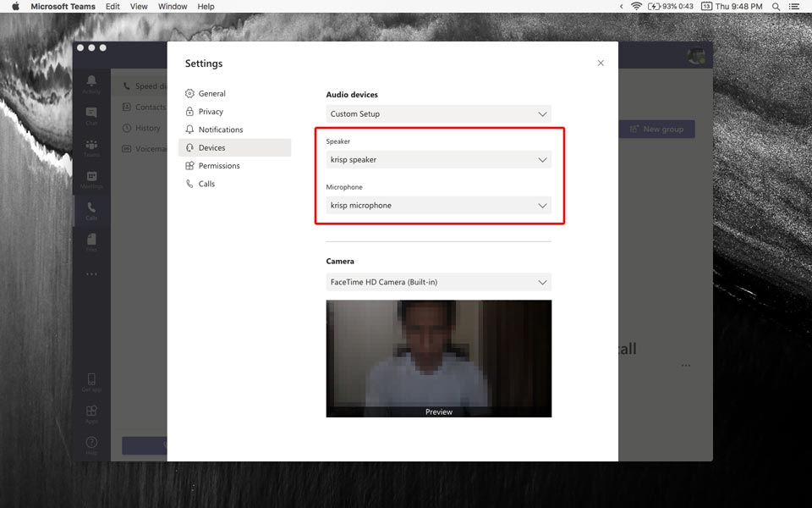The image size is (812, 508).
Task: Click the battery status in the menu bar
Action: (x=670, y=6)
